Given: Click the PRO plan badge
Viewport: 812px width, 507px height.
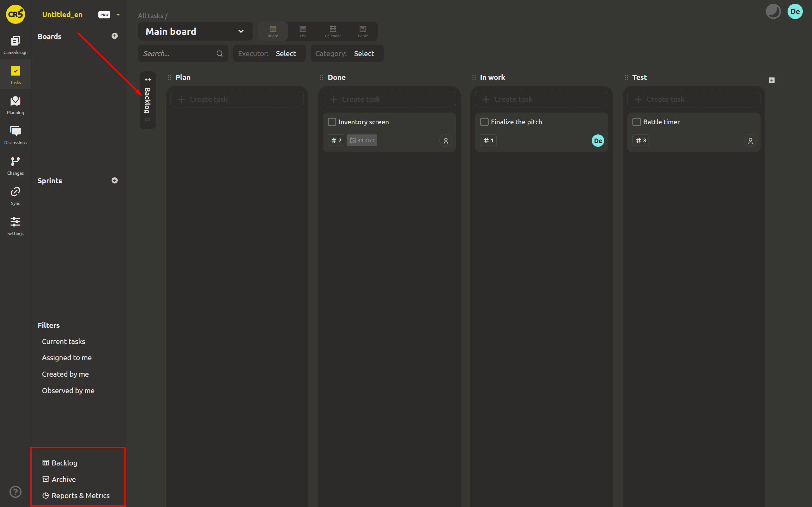Looking at the screenshot, I should point(104,15).
